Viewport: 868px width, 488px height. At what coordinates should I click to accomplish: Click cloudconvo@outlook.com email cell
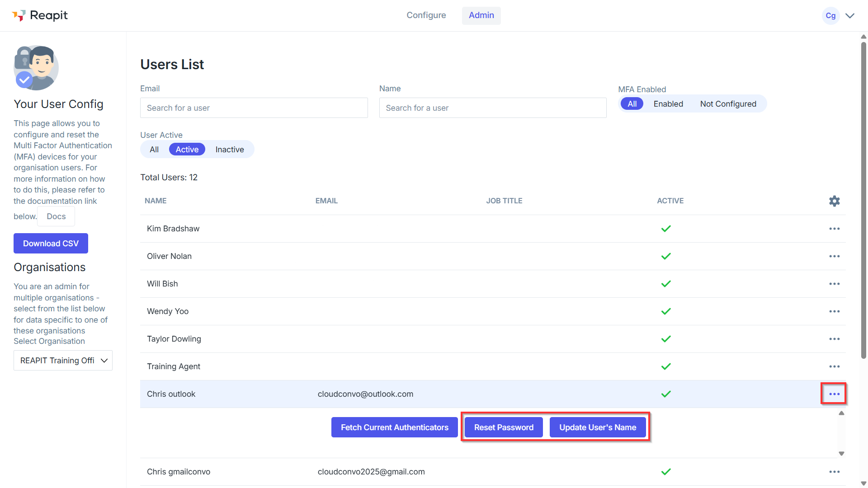[365, 394]
